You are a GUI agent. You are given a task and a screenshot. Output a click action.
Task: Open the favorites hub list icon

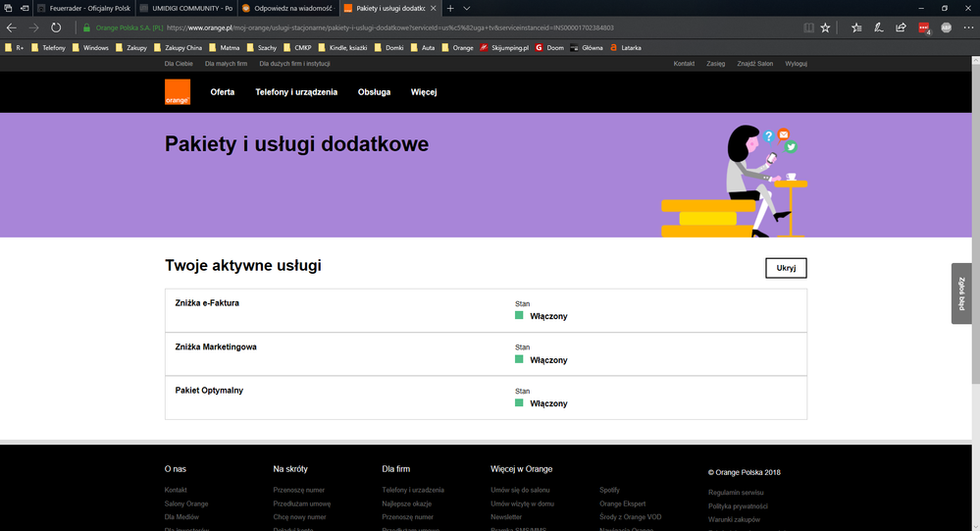[856, 27]
